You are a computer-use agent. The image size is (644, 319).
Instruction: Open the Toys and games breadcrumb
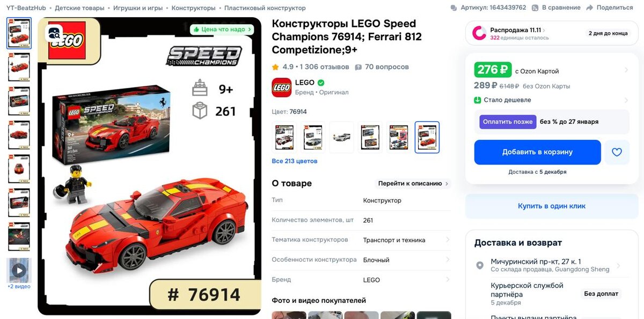tap(137, 8)
